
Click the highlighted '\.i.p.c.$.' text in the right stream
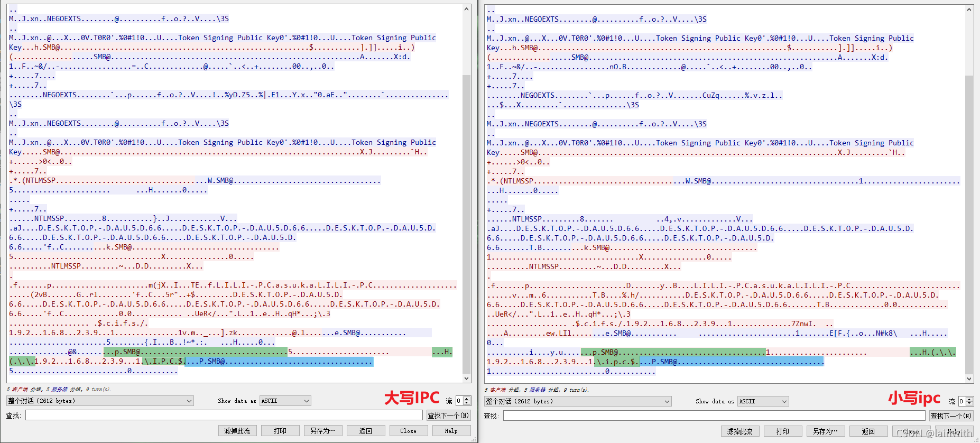[x=617, y=362]
